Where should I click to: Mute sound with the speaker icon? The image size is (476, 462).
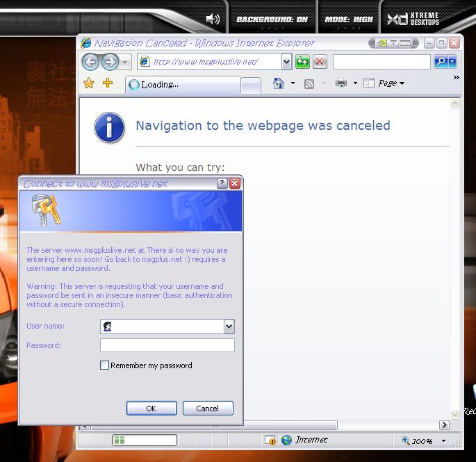click(213, 19)
